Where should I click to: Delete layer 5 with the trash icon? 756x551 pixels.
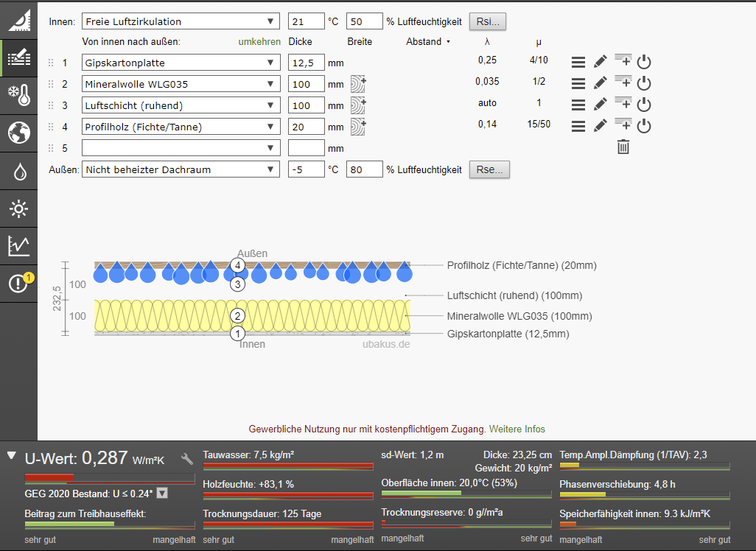623,147
